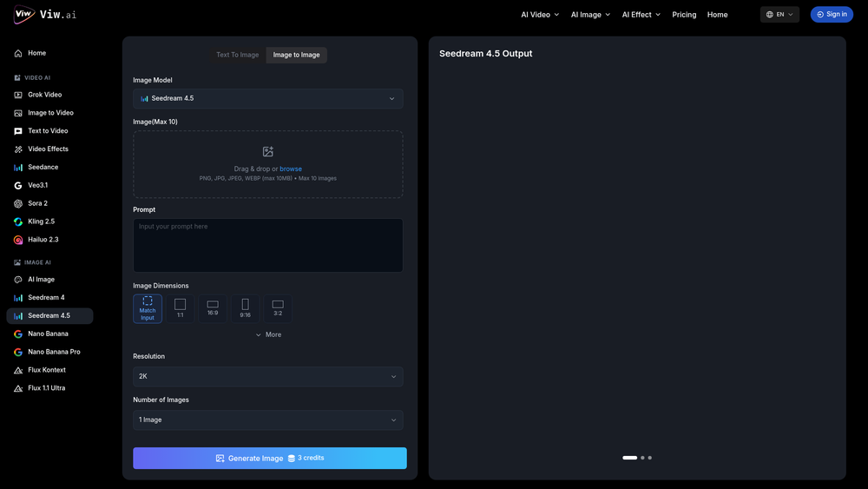Viewport: 868px width, 489px height.
Task: Click the image drag-and-drop zone
Action: click(268, 164)
